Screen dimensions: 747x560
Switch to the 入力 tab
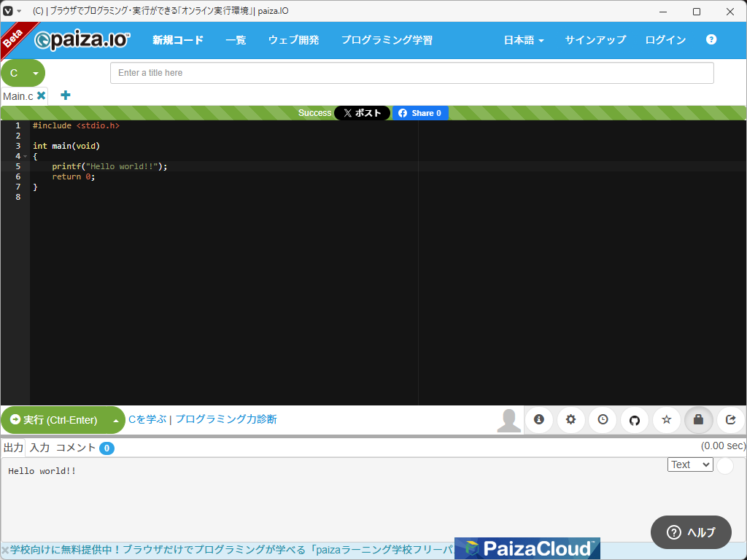(x=39, y=448)
